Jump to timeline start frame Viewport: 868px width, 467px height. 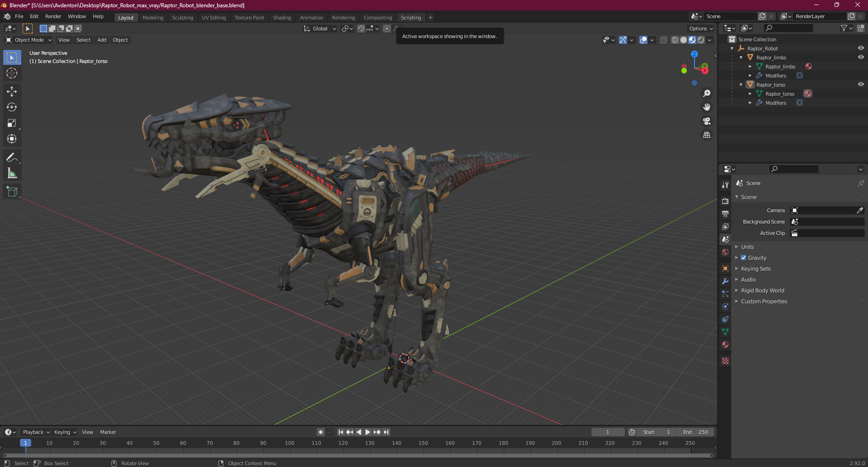click(x=341, y=432)
